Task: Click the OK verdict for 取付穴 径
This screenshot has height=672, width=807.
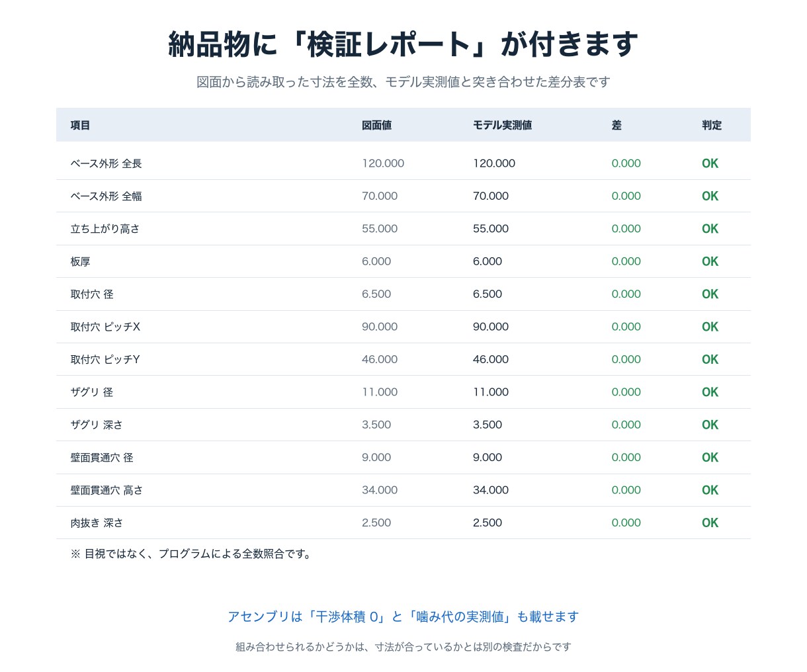Action: pyautogui.click(x=710, y=294)
